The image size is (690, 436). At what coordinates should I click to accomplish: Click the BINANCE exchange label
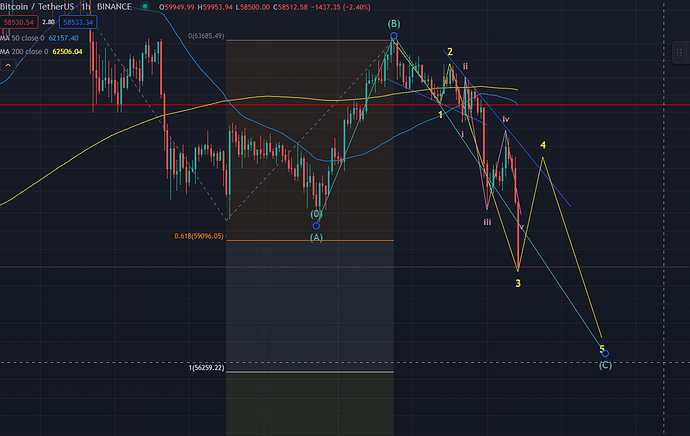[114, 7]
